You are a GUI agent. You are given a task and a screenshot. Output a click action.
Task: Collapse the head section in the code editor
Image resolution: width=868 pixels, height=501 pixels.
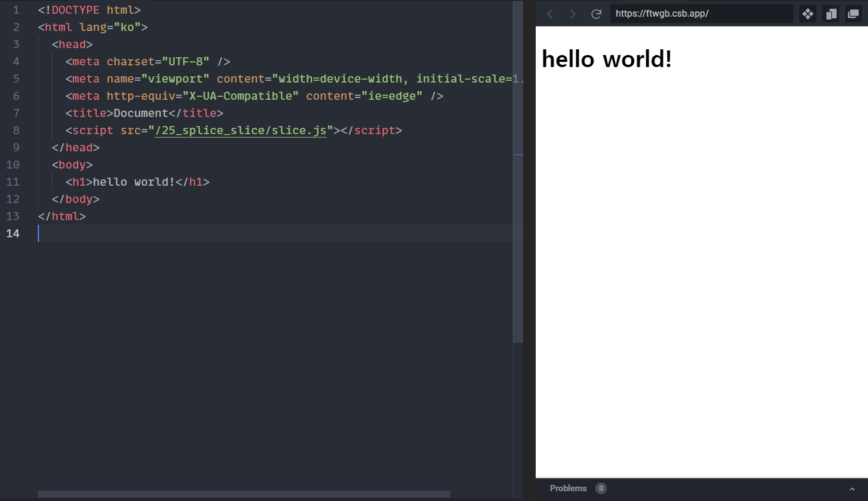point(30,44)
